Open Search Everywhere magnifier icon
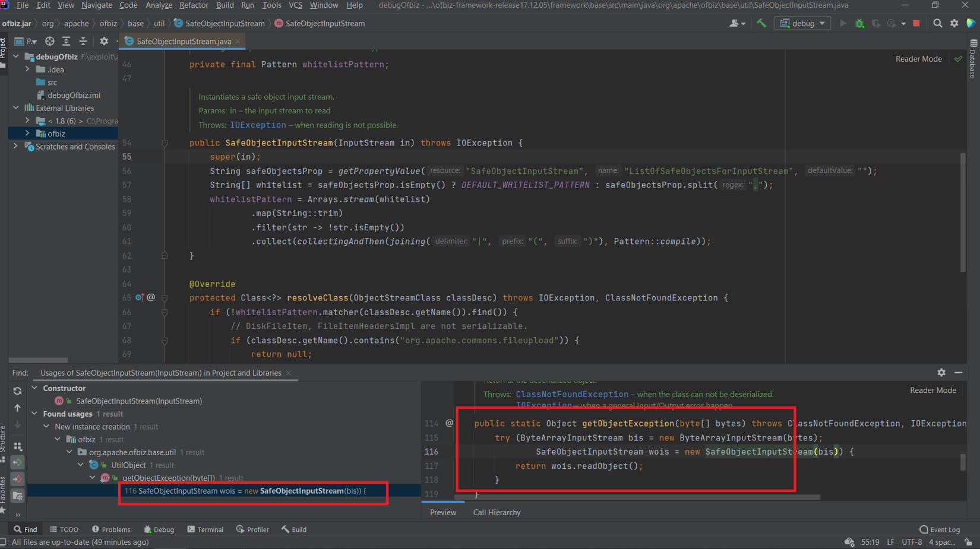Viewport: 980px width, 549px height. (937, 23)
